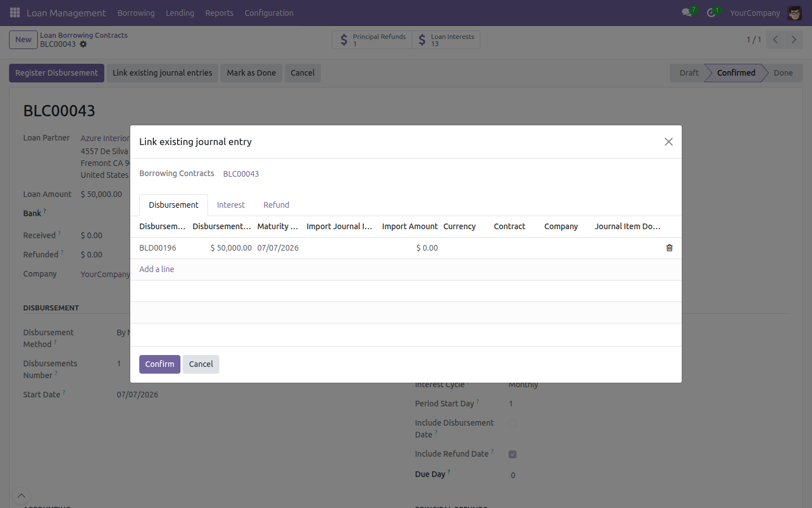Open the user avatar menu
812x508 pixels.
(x=795, y=13)
